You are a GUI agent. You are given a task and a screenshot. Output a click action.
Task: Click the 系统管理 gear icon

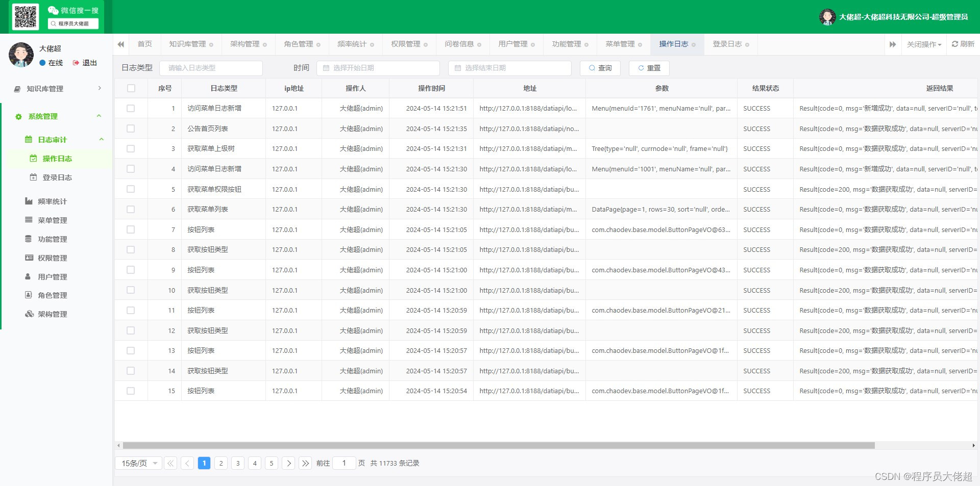[x=18, y=117]
